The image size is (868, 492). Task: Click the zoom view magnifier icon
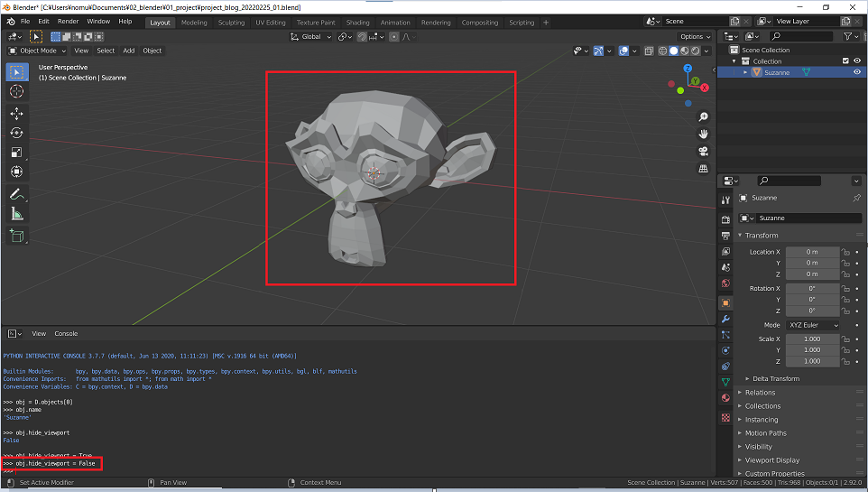(703, 116)
